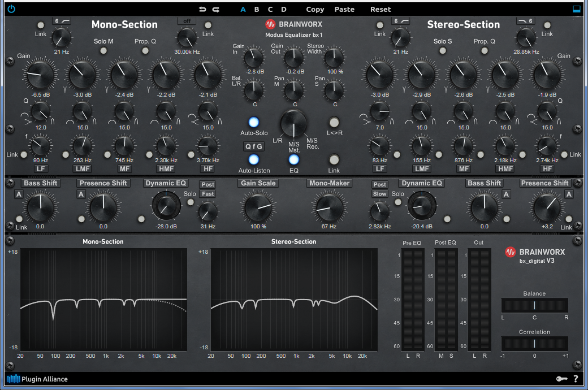Click the Mono-Section EQ curve graph

click(x=103, y=300)
